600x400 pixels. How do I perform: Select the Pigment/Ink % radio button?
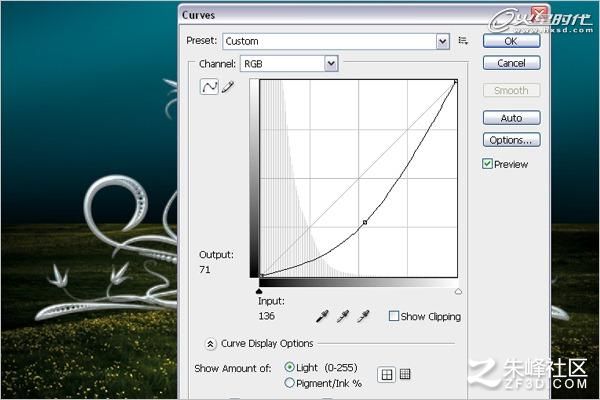(x=290, y=383)
